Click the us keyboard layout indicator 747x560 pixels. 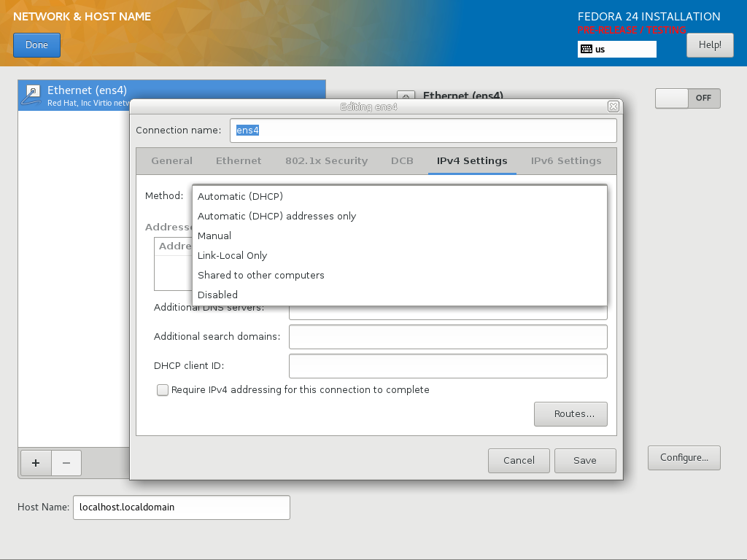617,49
